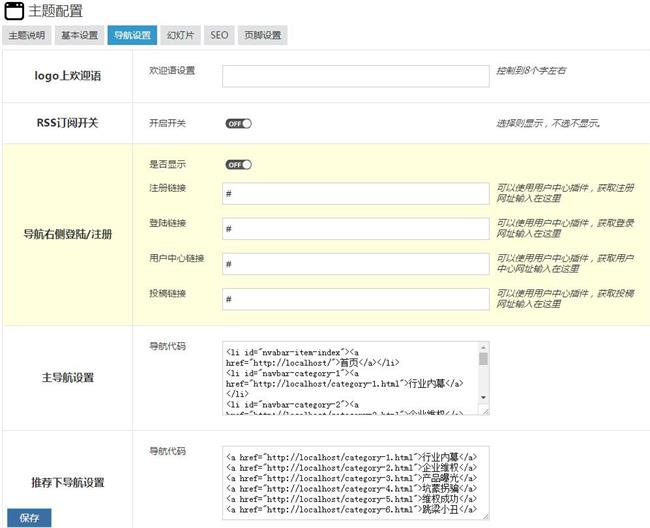This screenshot has width=650, height=528.
Task: Go to the SEO tab
Action: (x=219, y=35)
